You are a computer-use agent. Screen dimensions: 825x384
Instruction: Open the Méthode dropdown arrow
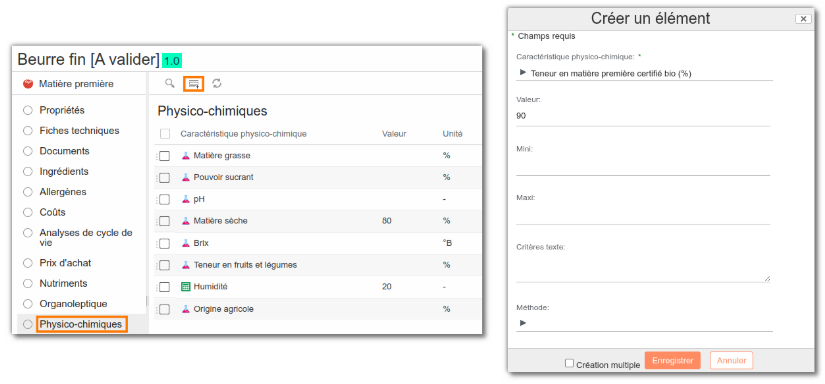(x=522, y=323)
